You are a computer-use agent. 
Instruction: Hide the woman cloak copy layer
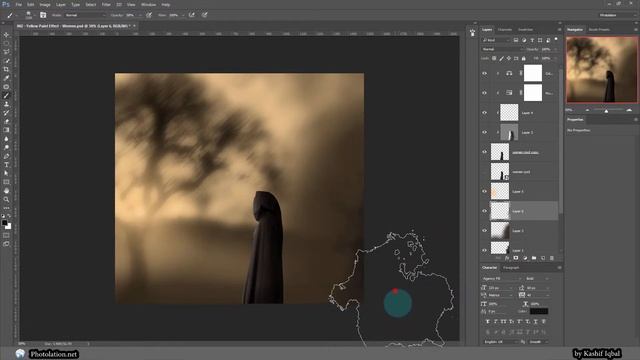tap(484, 152)
